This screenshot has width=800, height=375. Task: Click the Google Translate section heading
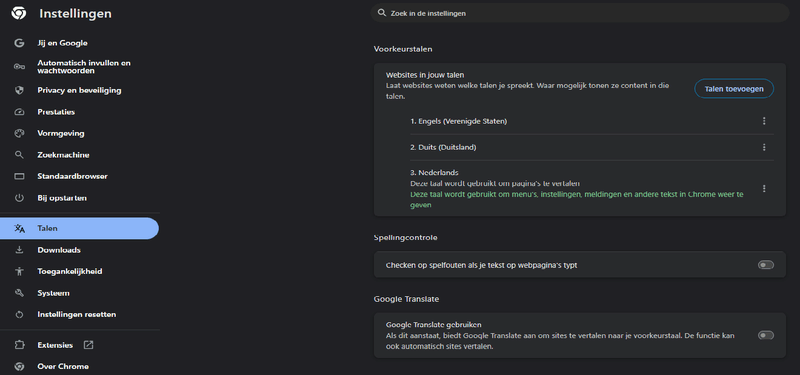coord(406,298)
